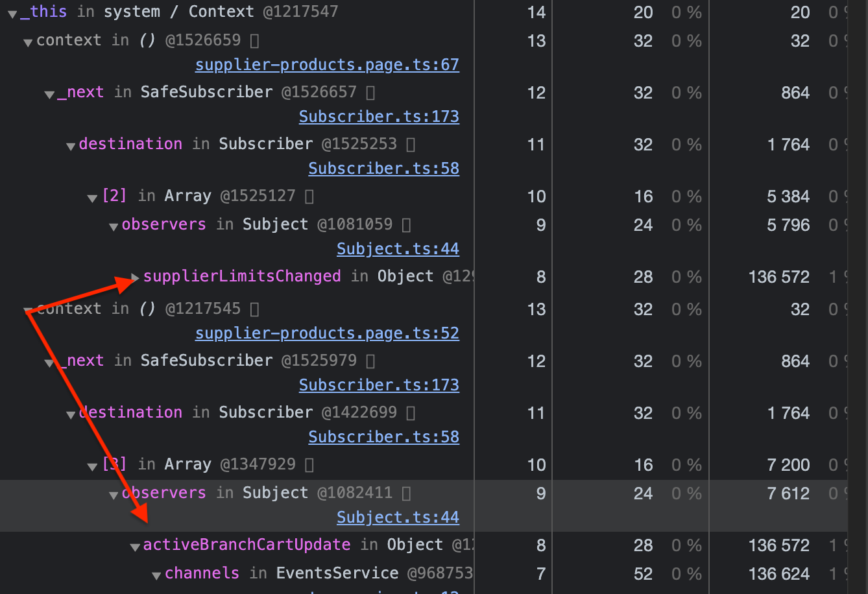The image size is (868, 594).
Task: Collapse observers in Subject @1082411
Action: coord(114,495)
